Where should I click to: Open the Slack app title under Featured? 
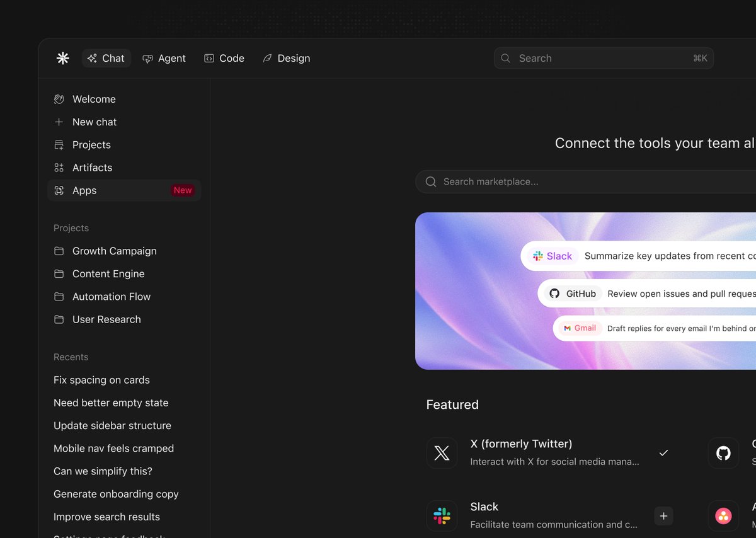(x=484, y=507)
